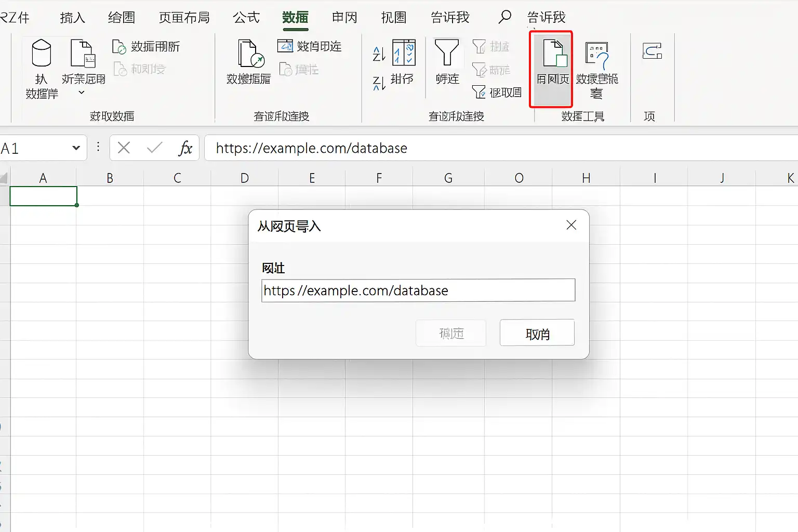Image resolution: width=798 pixels, height=532 pixels.
Task: Expand the second ribbon button's dropdown chevron
Action: coord(82,92)
